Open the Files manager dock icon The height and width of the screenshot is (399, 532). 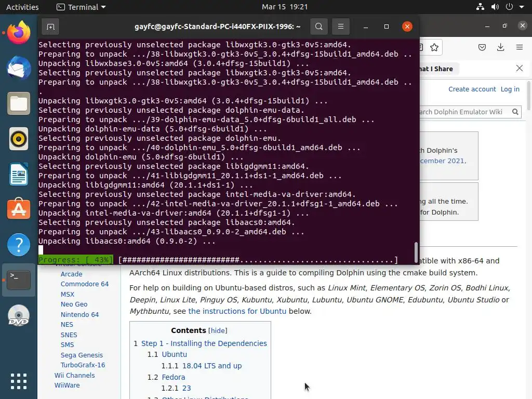[19, 103]
